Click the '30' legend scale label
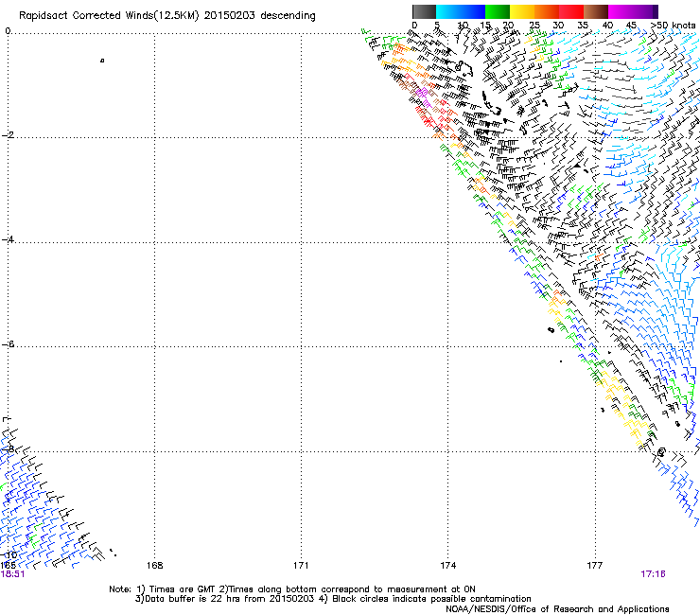The image size is (700, 615). coord(558,26)
